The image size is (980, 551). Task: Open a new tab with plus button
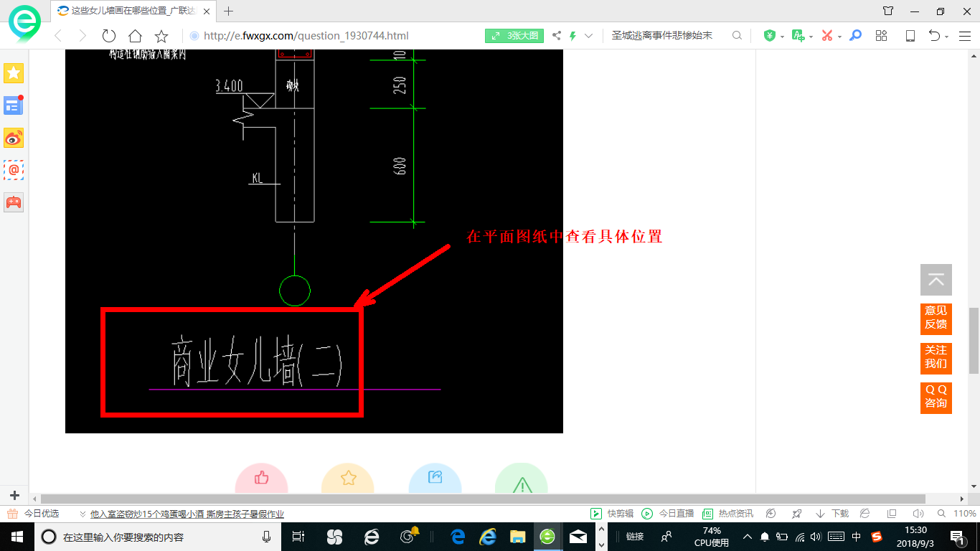[229, 11]
